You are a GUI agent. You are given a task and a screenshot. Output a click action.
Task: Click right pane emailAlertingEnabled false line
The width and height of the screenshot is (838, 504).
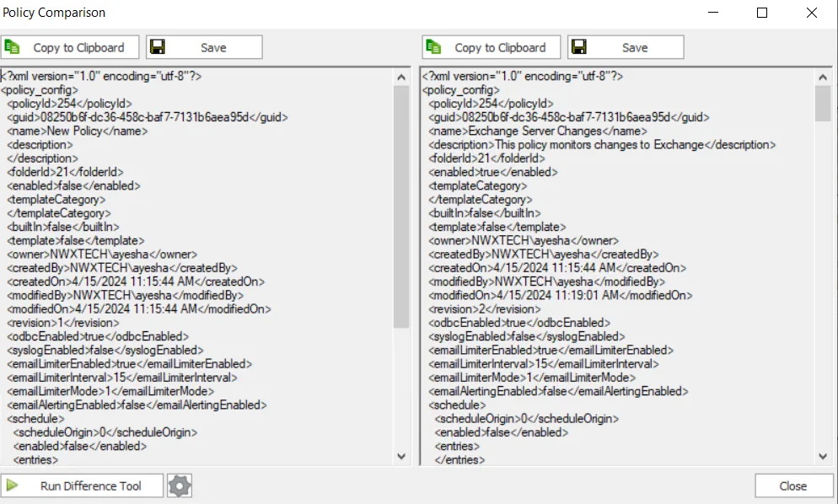point(558,391)
